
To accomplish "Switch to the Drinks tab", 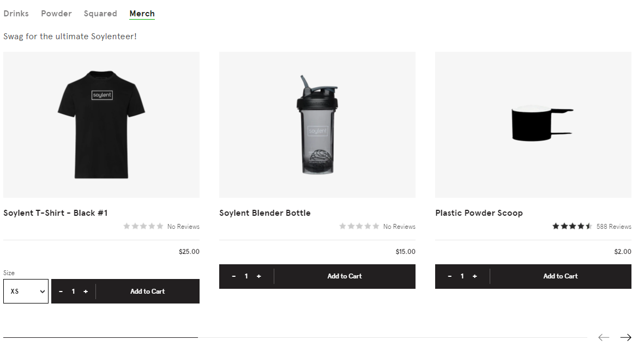I will (16, 14).
